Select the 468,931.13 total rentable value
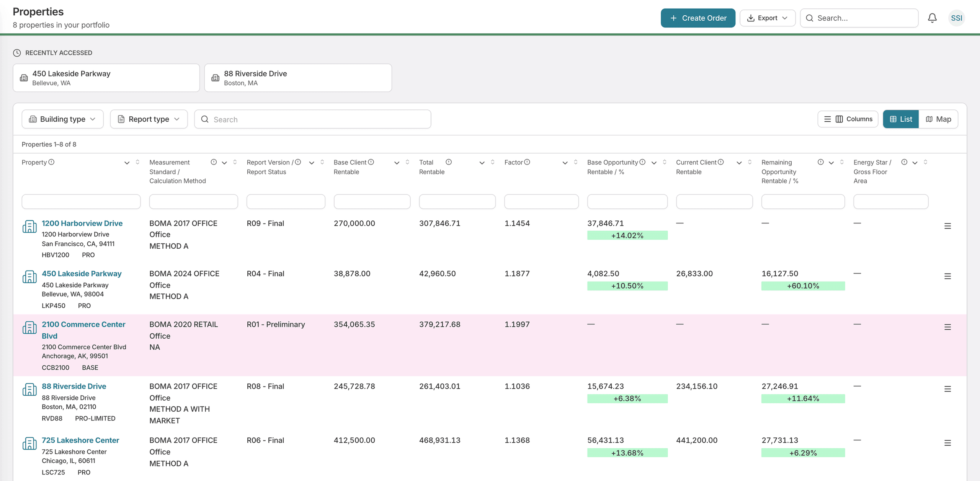 pos(439,440)
